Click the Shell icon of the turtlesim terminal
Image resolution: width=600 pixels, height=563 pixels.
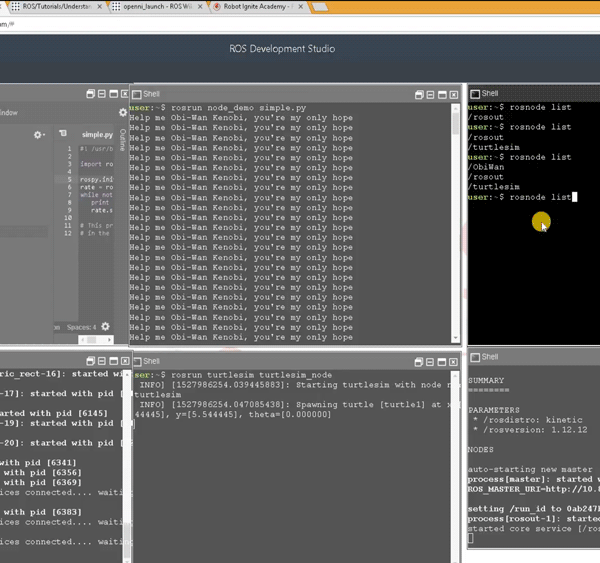pos(137,361)
